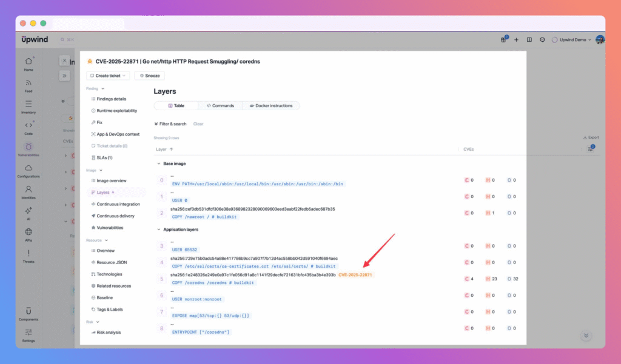Image resolution: width=621 pixels, height=364 pixels.
Task: Collapse the Application layers group
Action: pos(158,230)
